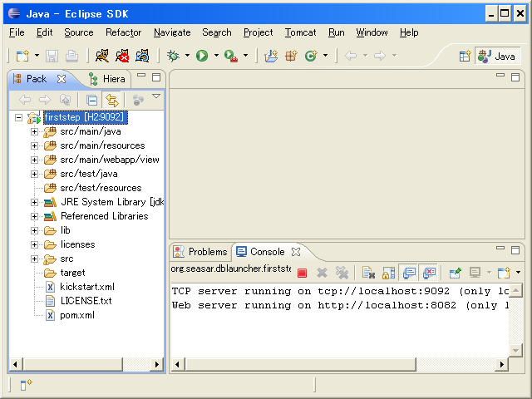Screen dimensions: 532x399
Task: Click the Stop Tomcat icon
Action: (x=122, y=56)
